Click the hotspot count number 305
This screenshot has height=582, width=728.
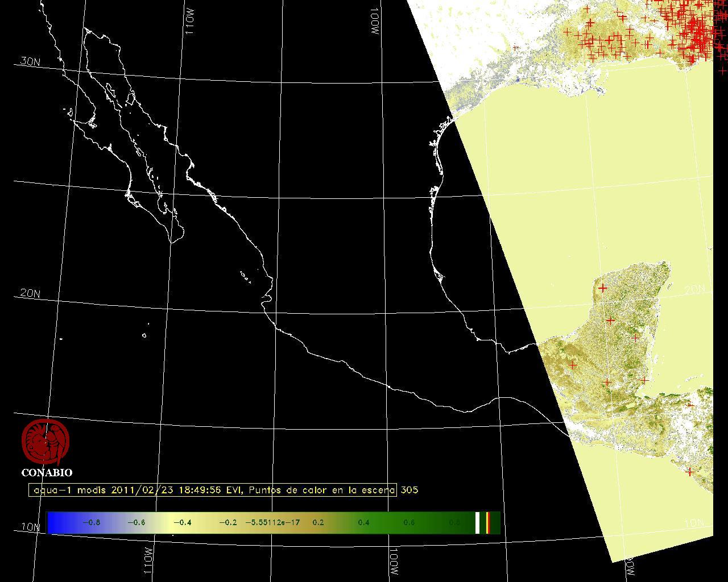coord(409,490)
